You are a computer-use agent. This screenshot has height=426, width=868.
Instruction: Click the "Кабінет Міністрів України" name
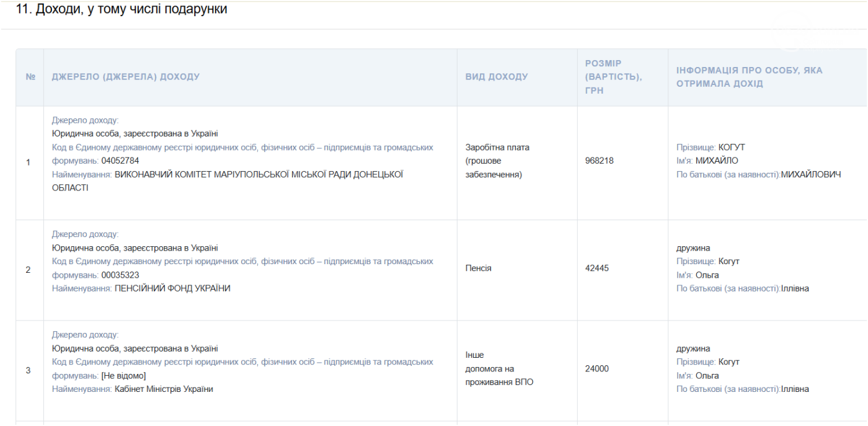pyautogui.click(x=164, y=389)
